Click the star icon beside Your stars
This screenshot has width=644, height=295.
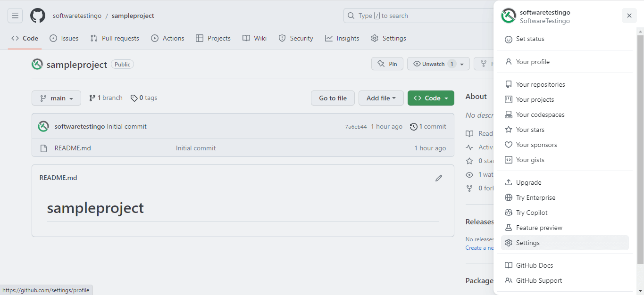[x=509, y=130]
